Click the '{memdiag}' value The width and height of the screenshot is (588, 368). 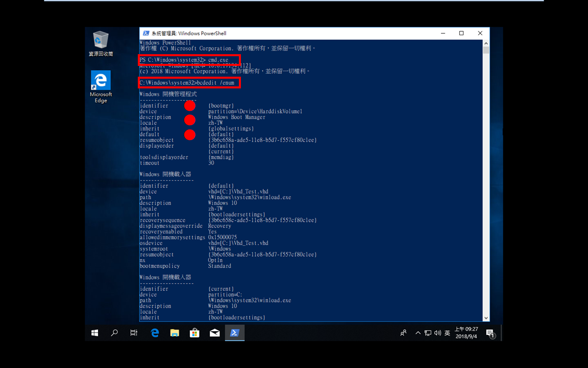tap(221, 157)
